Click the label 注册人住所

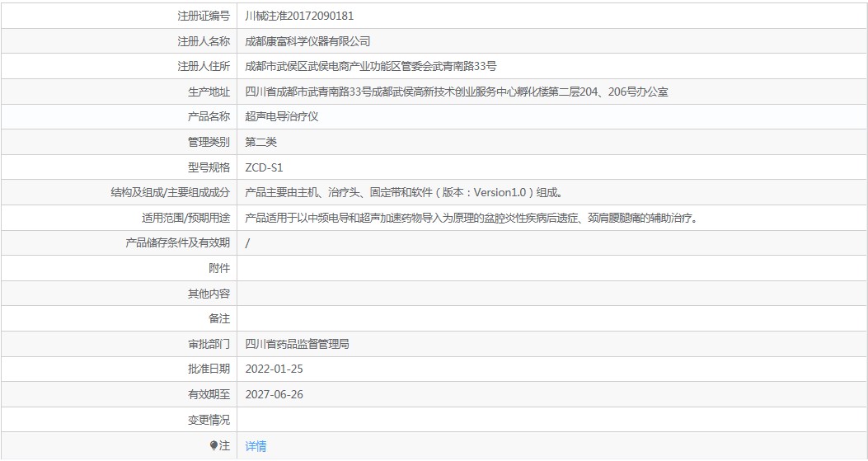pos(203,67)
